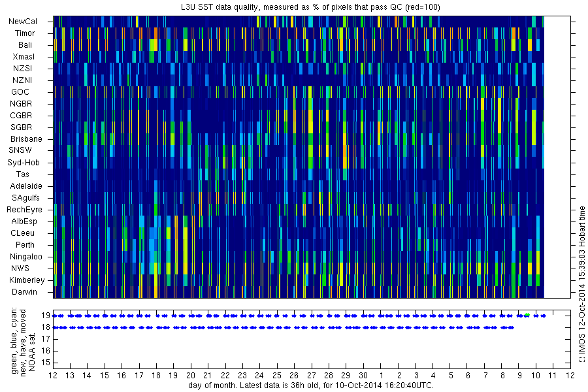Select the SAgulfs region label
The width and height of the screenshot is (588, 392).
(26, 198)
